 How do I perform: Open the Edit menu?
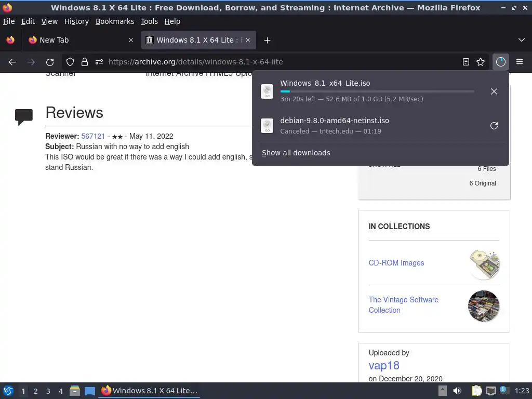[28, 21]
